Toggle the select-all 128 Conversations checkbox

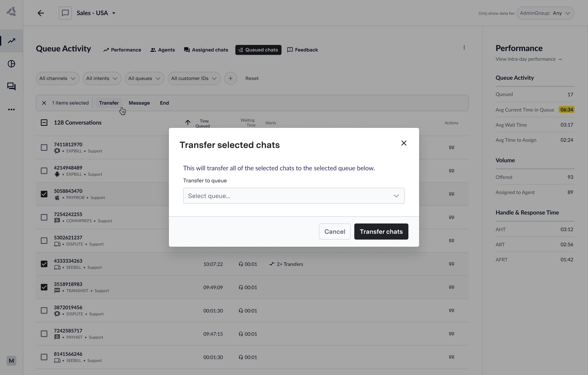click(44, 123)
